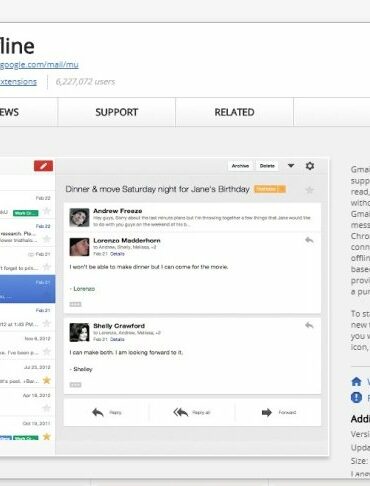Switch to the RELATED tab
The image size is (370, 486).
(234, 112)
